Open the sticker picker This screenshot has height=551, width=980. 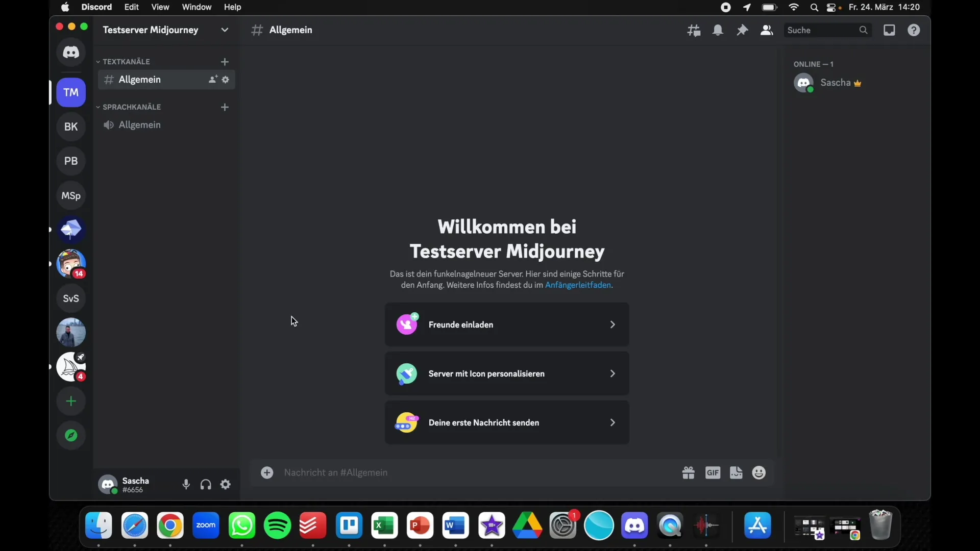(x=737, y=473)
